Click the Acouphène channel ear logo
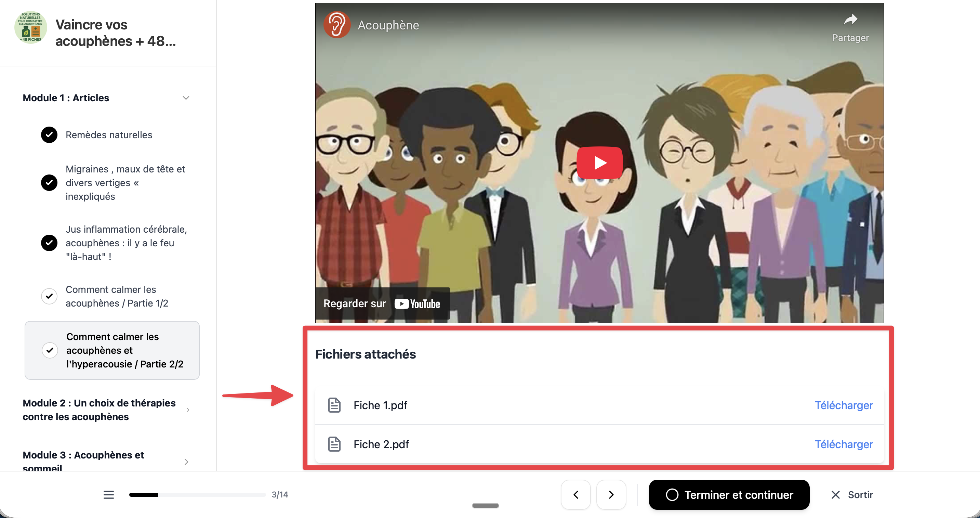Image resolution: width=980 pixels, height=518 pixels. (x=337, y=25)
